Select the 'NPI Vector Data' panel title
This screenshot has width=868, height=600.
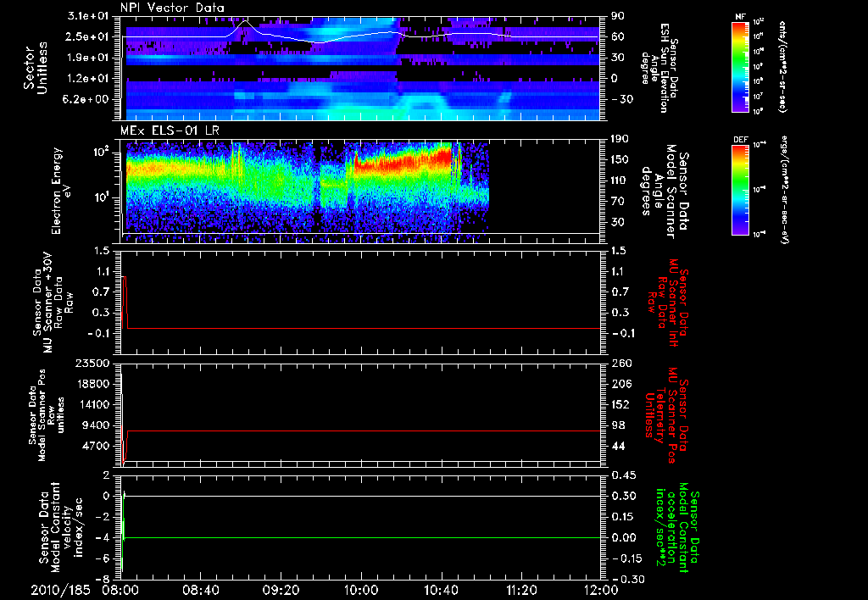[x=173, y=8]
